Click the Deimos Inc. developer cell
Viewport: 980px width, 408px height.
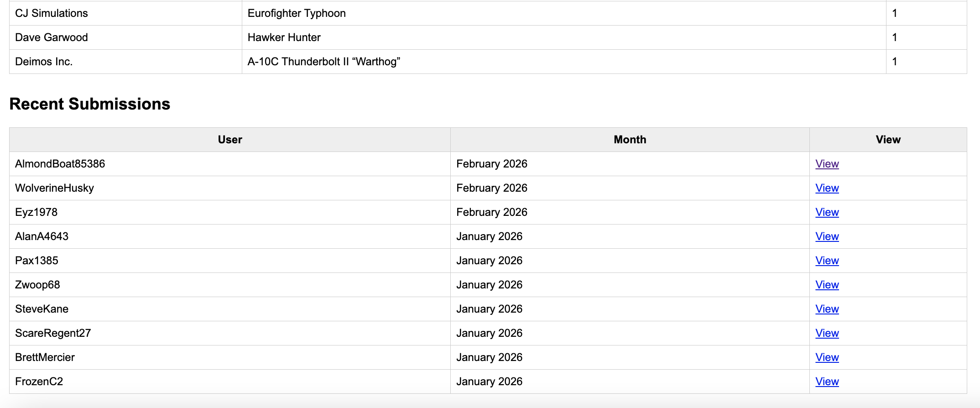coord(44,62)
